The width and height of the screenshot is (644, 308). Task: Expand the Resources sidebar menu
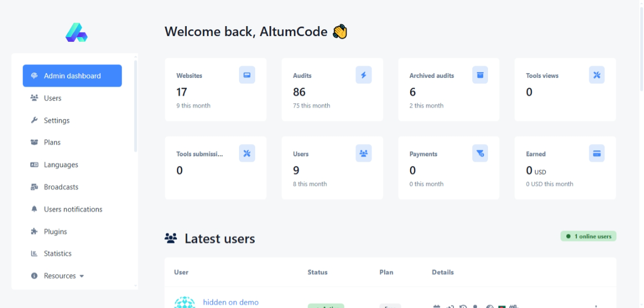[x=64, y=276]
